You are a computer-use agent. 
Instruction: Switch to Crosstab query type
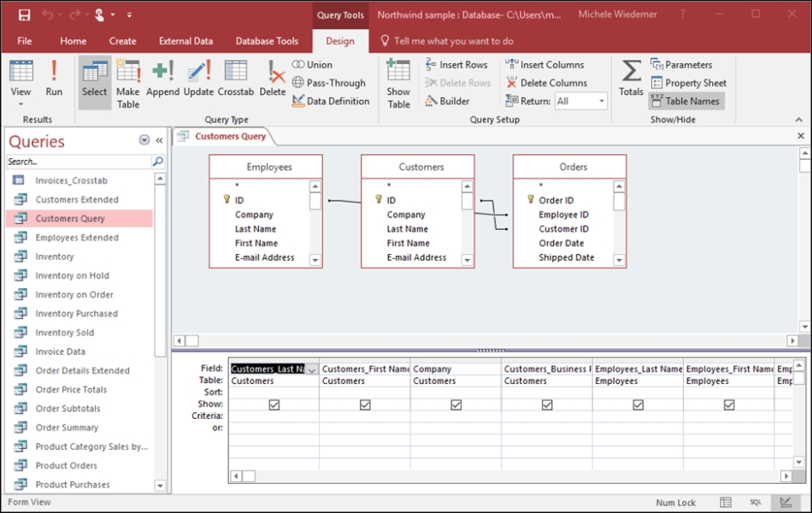[x=236, y=79]
